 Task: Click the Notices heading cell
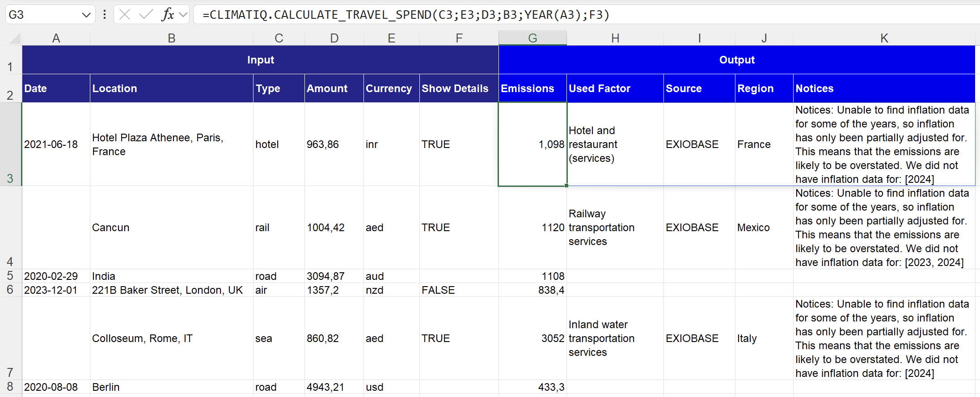coord(884,89)
